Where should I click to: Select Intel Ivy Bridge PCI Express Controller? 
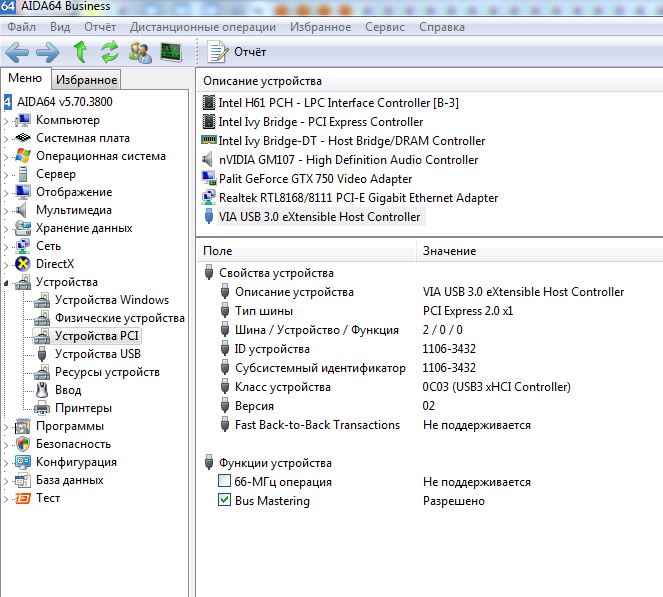click(x=321, y=122)
